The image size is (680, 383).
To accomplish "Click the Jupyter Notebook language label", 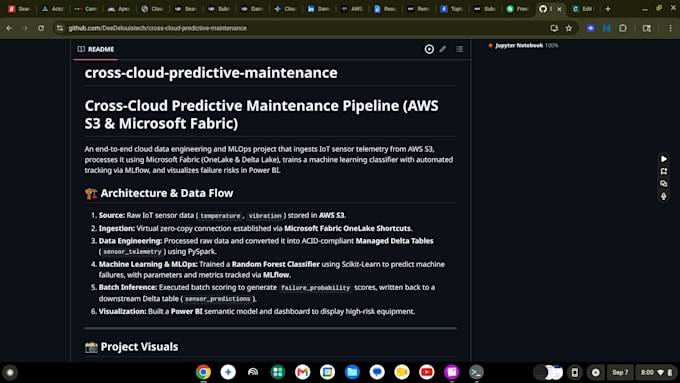I will pyautogui.click(x=519, y=45).
